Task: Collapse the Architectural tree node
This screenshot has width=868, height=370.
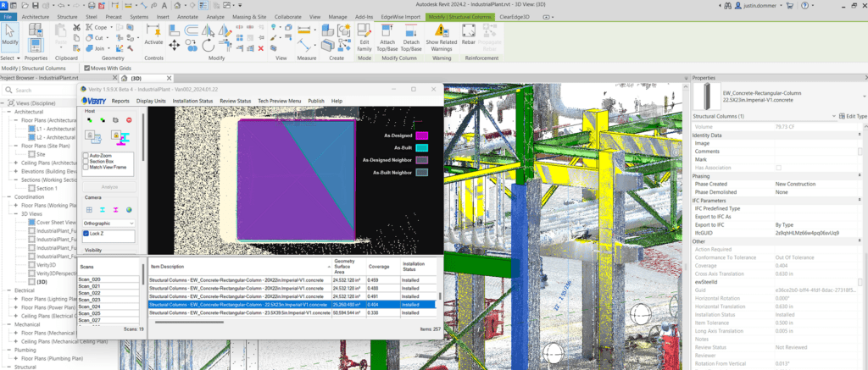Action: click(x=8, y=112)
